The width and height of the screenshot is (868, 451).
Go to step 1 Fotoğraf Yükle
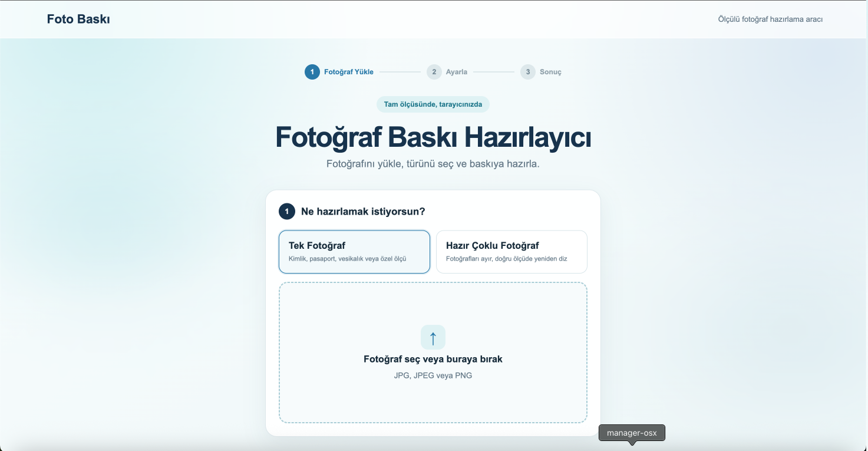point(339,72)
